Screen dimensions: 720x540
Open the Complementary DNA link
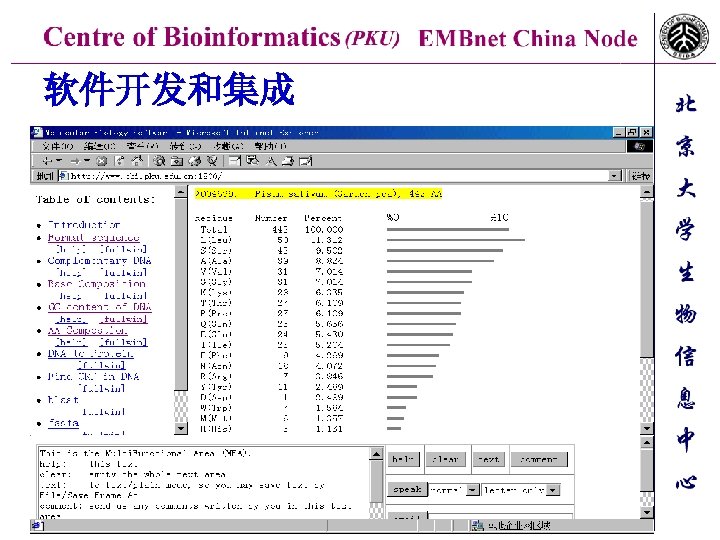[99, 260]
